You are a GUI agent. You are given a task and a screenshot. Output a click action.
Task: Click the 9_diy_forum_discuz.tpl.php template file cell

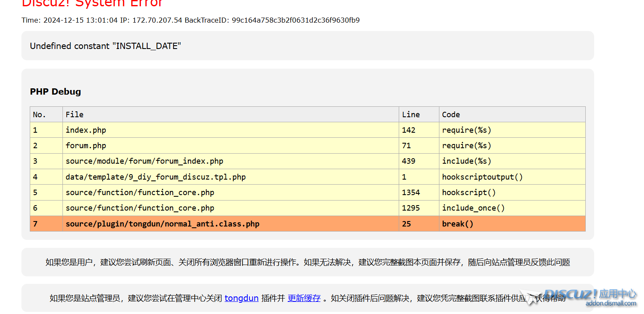pos(156,177)
